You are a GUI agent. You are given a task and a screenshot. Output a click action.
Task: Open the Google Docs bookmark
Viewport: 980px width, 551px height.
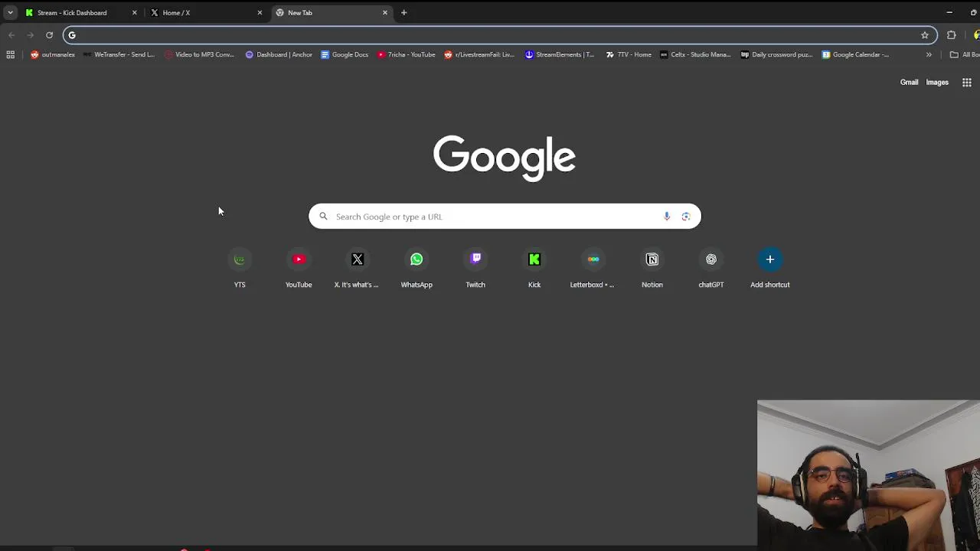tap(345, 54)
